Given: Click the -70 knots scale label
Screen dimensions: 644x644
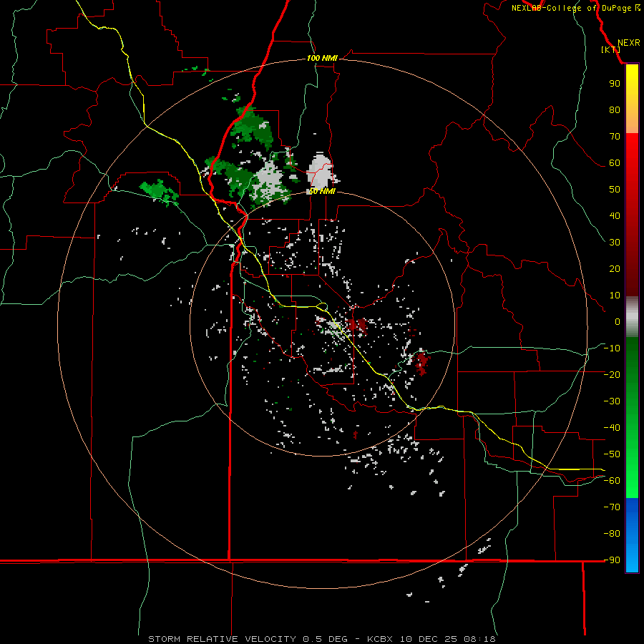Looking at the screenshot, I should click(612, 507).
